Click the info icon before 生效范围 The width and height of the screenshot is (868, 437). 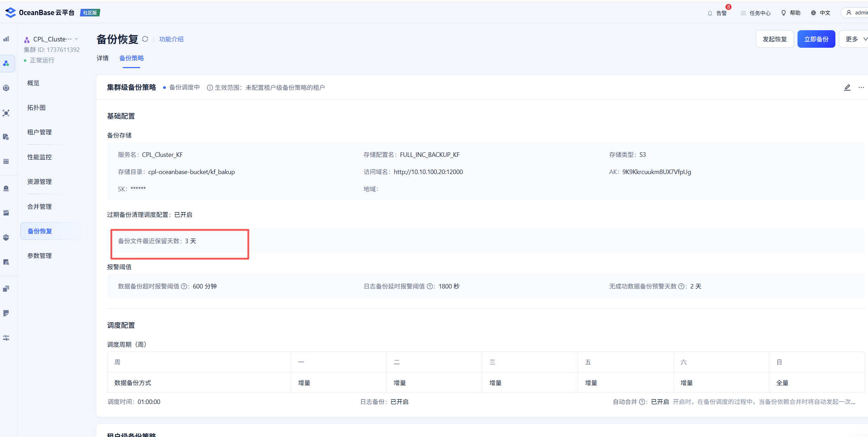point(210,88)
